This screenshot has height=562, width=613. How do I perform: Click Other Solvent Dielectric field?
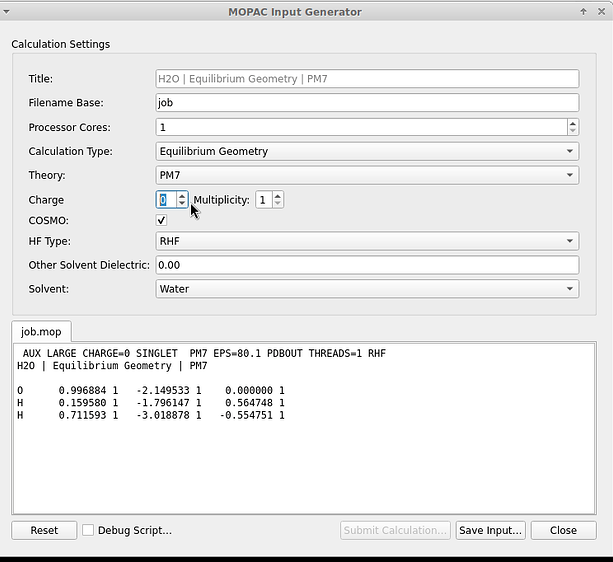(367, 265)
